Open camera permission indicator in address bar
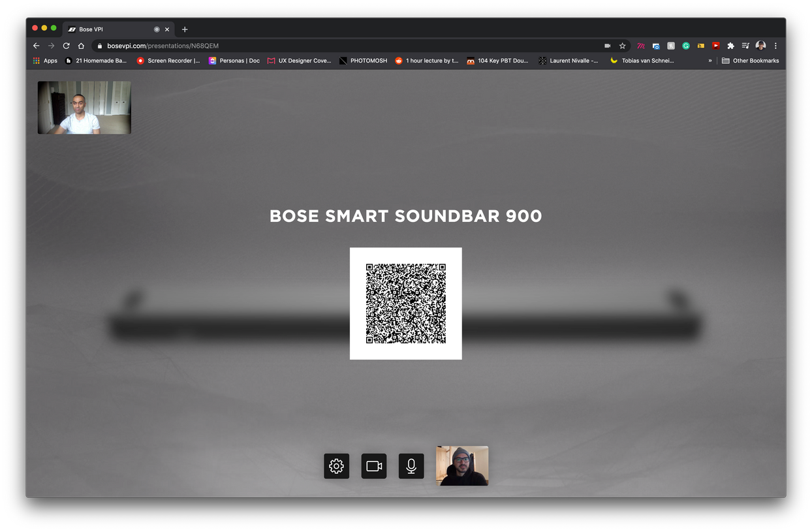This screenshot has height=532, width=812. (x=607, y=46)
